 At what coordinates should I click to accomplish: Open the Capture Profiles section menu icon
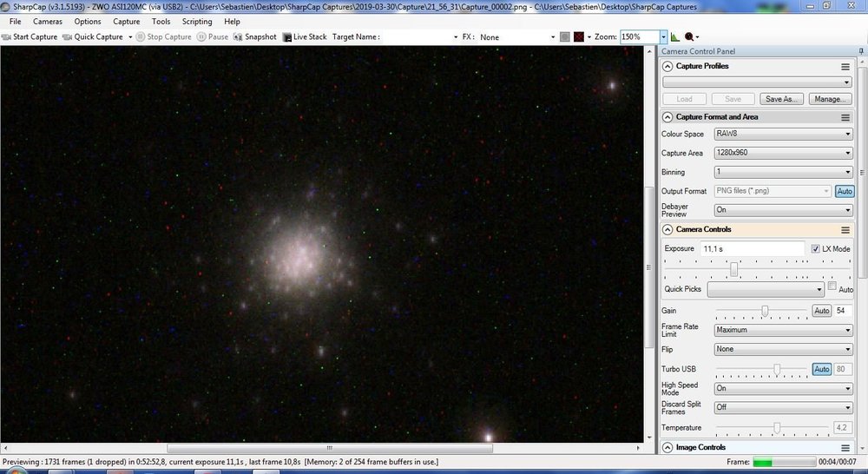[x=845, y=67]
